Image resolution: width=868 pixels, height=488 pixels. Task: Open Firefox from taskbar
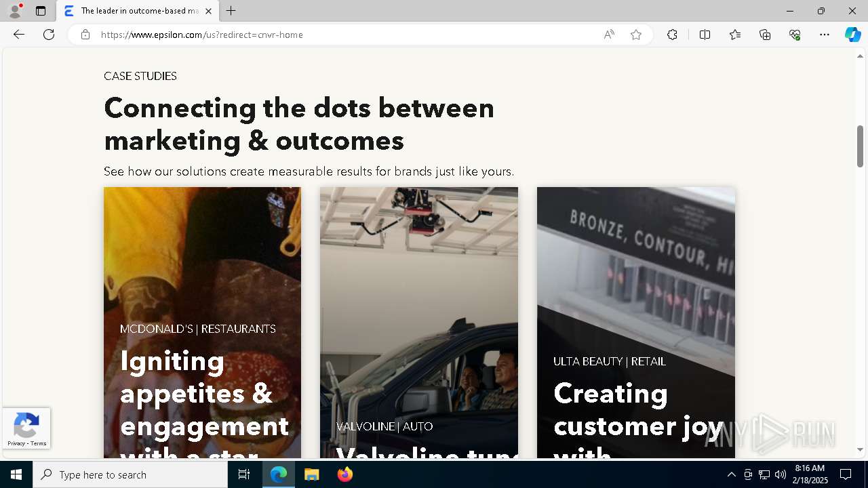345,474
